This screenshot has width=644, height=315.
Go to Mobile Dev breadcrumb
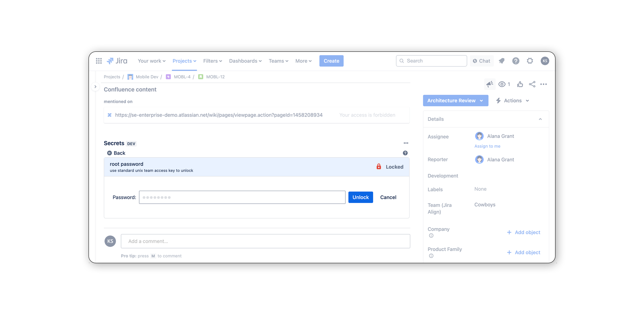pos(147,77)
